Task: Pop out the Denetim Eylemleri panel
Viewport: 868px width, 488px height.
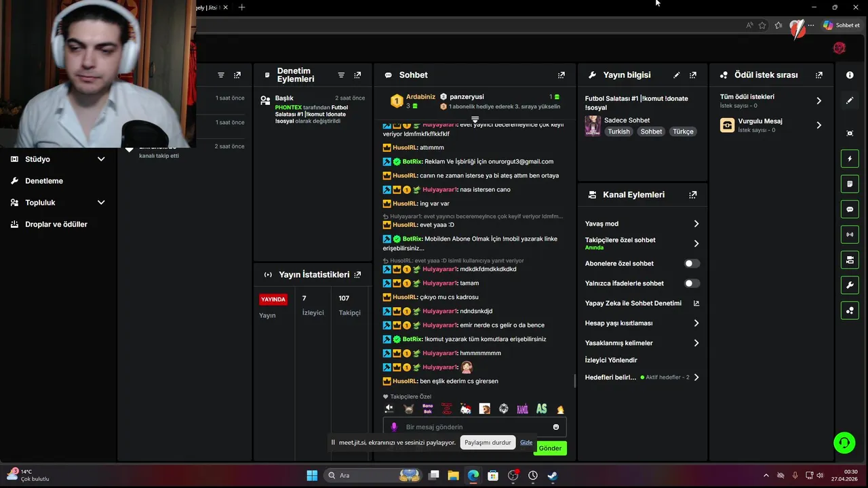Action: [357, 75]
